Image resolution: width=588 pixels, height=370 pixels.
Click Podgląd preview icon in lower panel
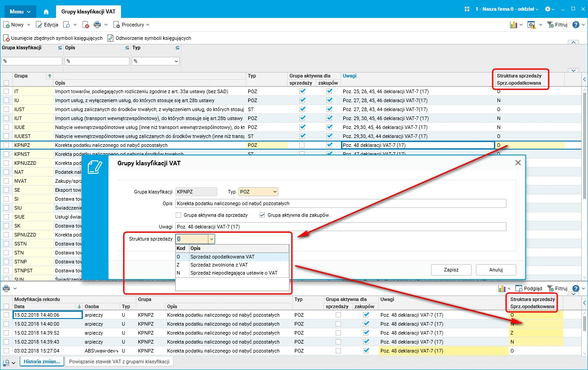pyautogui.click(x=519, y=288)
